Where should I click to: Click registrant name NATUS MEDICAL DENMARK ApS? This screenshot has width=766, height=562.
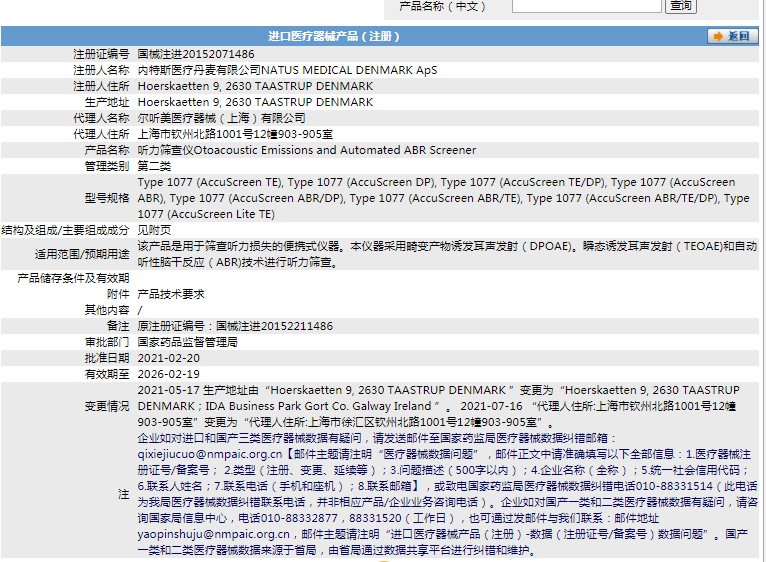click(x=349, y=70)
